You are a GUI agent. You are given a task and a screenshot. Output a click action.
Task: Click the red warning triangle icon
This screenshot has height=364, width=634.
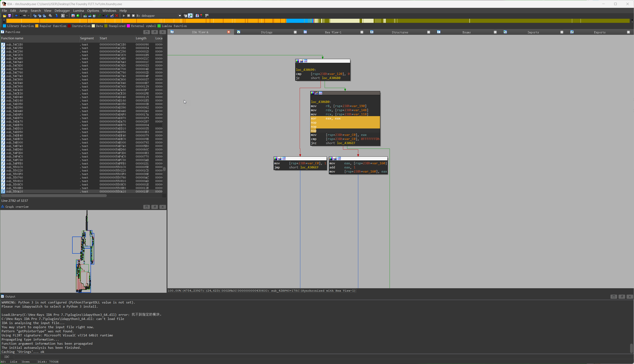point(73,16)
